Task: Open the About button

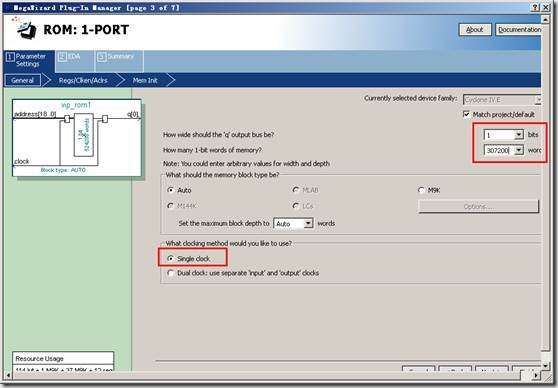Action: tap(475, 30)
